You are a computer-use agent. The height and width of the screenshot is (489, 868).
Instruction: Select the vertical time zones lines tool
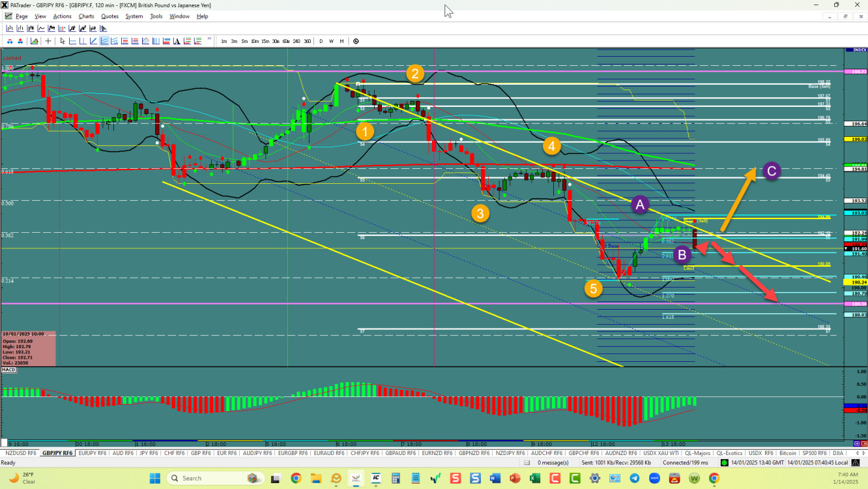pyautogui.click(x=156, y=41)
